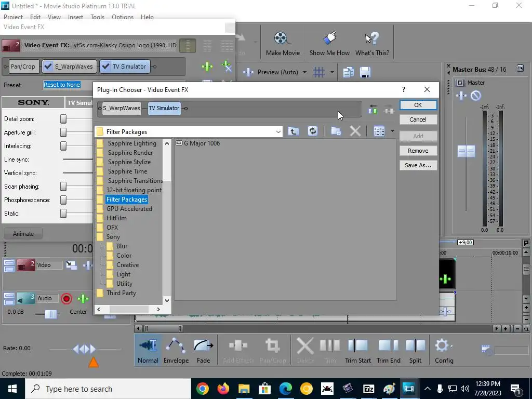Select the HitFilm folder
Viewport: 532px width, 399px height.
[116, 218]
